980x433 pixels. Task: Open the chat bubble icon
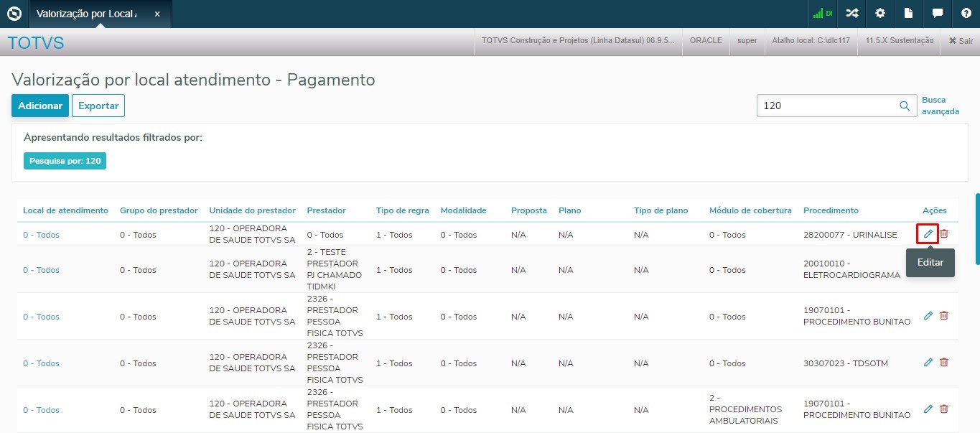point(938,14)
